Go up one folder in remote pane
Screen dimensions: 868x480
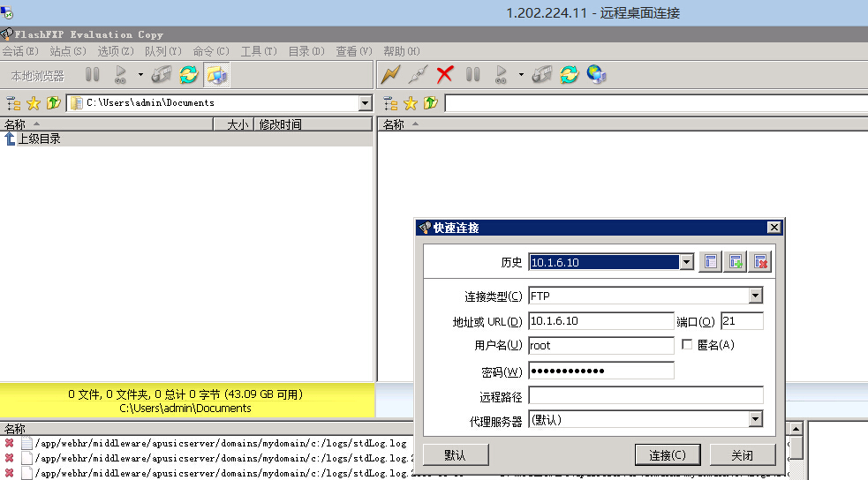click(x=431, y=103)
